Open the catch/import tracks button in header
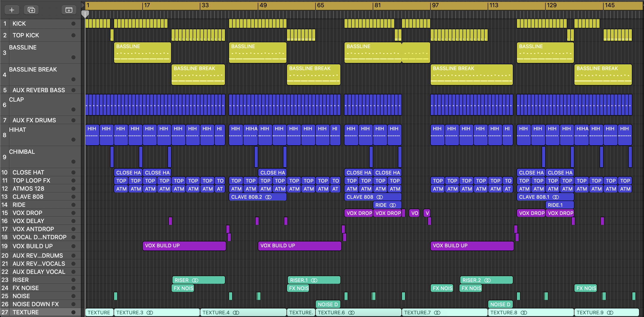The image size is (644, 317). pyautogui.click(x=69, y=10)
